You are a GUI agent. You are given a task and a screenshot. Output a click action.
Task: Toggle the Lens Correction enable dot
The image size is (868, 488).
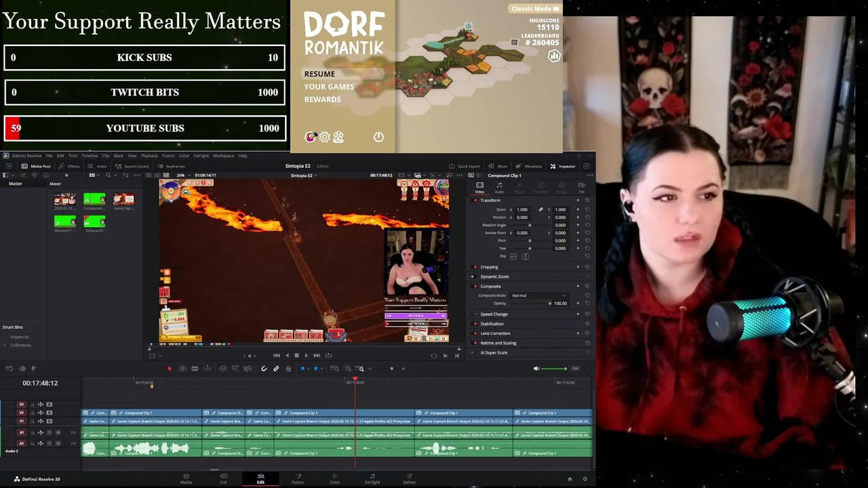click(x=475, y=333)
